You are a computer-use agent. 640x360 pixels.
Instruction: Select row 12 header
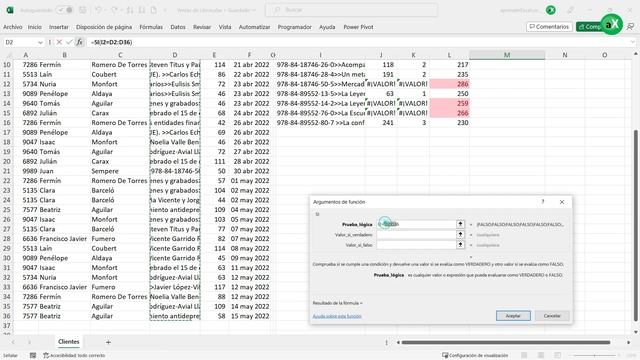[x=7, y=84]
